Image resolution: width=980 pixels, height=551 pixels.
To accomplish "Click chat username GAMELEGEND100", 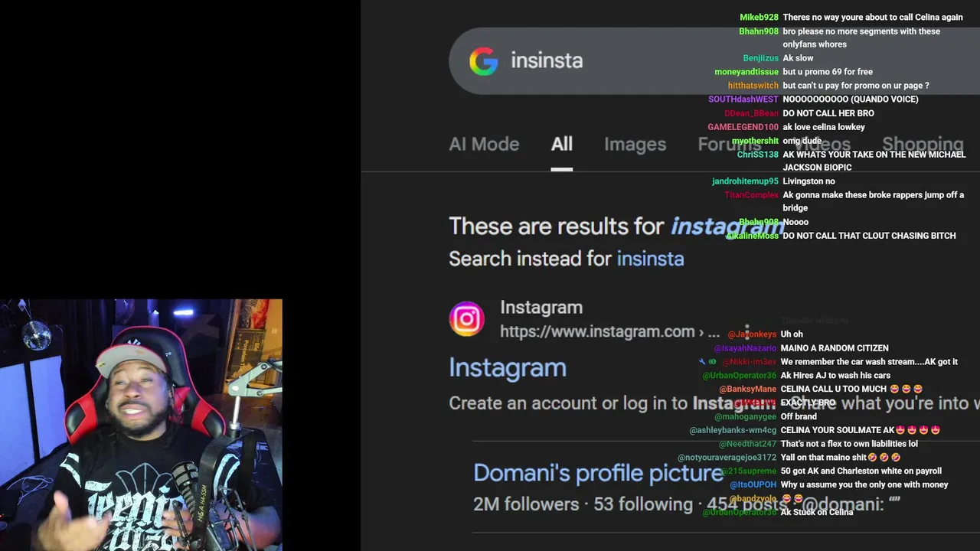I will [x=743, y=127].
